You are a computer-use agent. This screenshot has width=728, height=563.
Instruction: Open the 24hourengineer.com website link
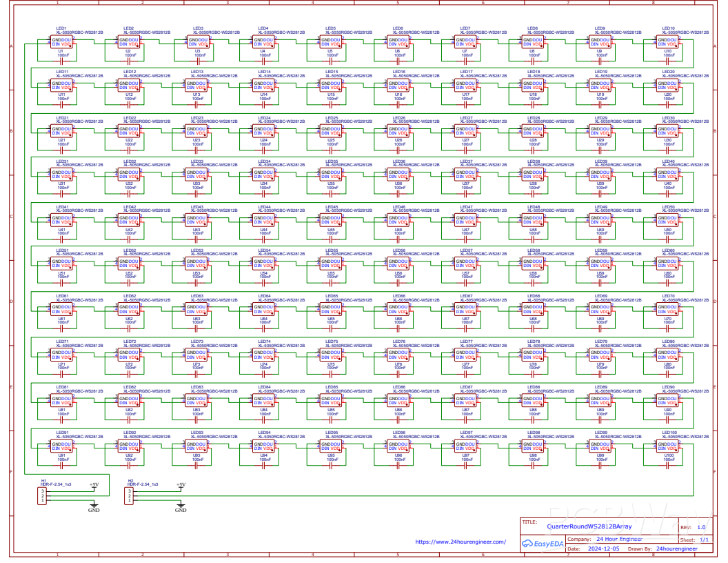click(460, 542)
